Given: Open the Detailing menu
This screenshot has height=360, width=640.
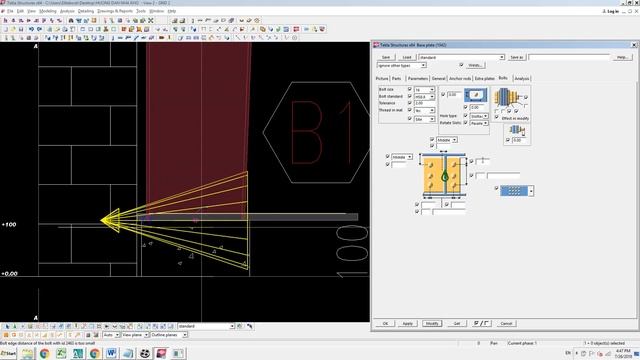Looking at the screenshot, I should [86, 11].
